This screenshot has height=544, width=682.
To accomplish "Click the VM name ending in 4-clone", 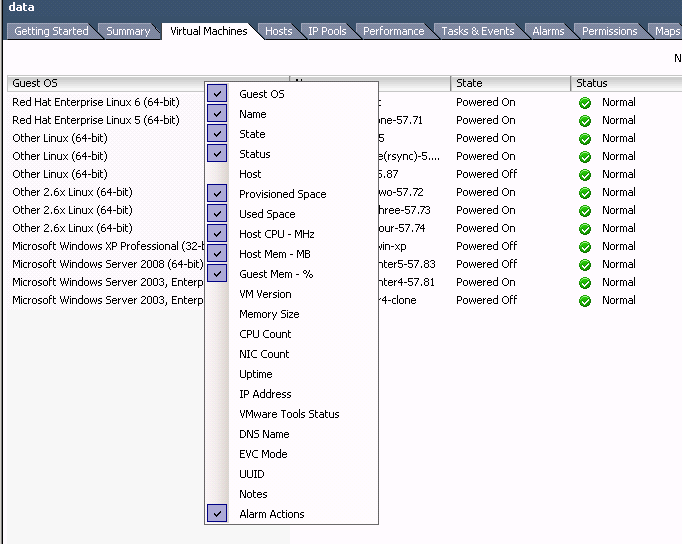I will (x=397, y=300).
